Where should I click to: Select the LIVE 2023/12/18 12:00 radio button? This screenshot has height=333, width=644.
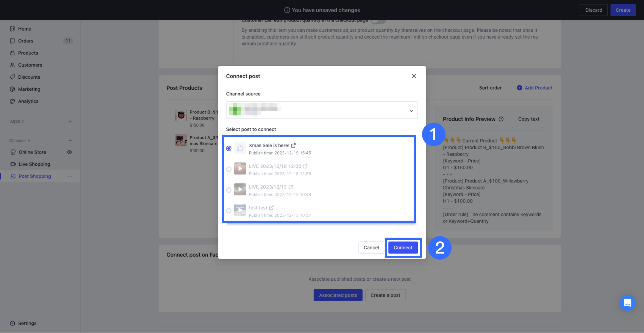pos(229,170)
